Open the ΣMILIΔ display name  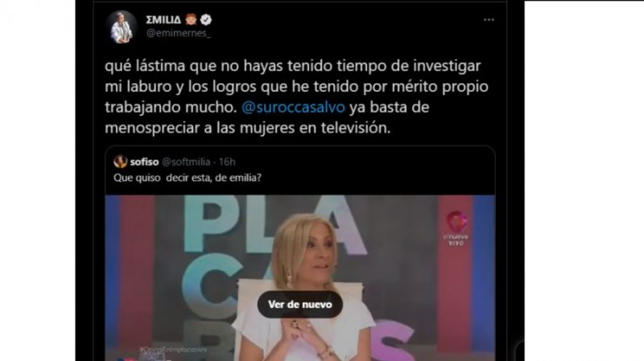pyautogui.click(x=163, y=19)
